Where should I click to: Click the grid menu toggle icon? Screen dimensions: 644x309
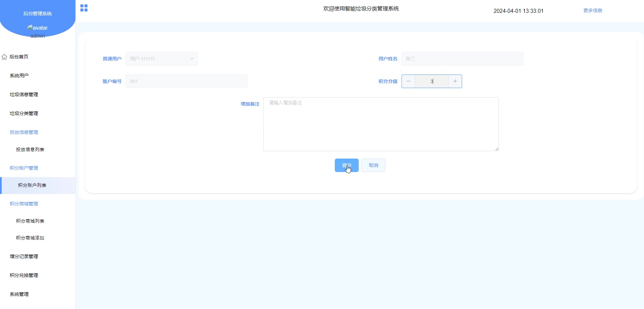pyautogui.click(x=84, y=8)
